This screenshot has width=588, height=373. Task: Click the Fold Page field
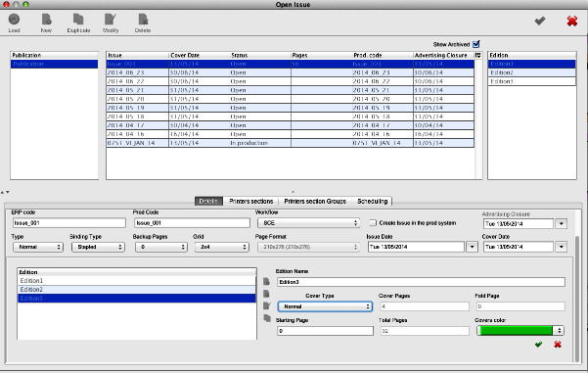pyautogui.click(x=520, y=306)
